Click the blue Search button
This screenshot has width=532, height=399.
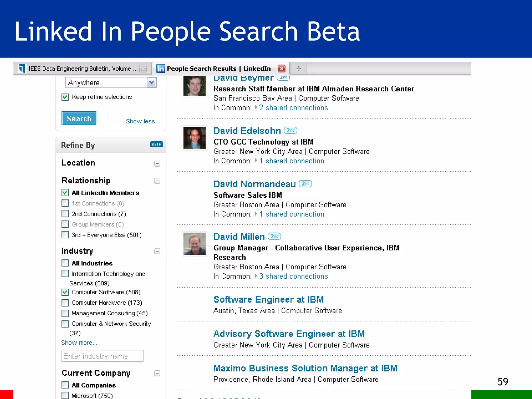tap(79, 118)
